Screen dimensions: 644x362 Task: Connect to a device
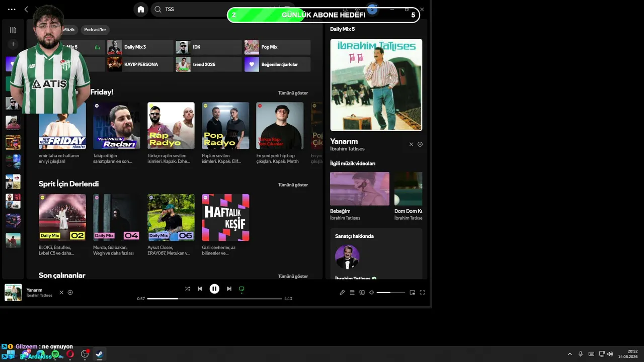(x=362, y=292)
